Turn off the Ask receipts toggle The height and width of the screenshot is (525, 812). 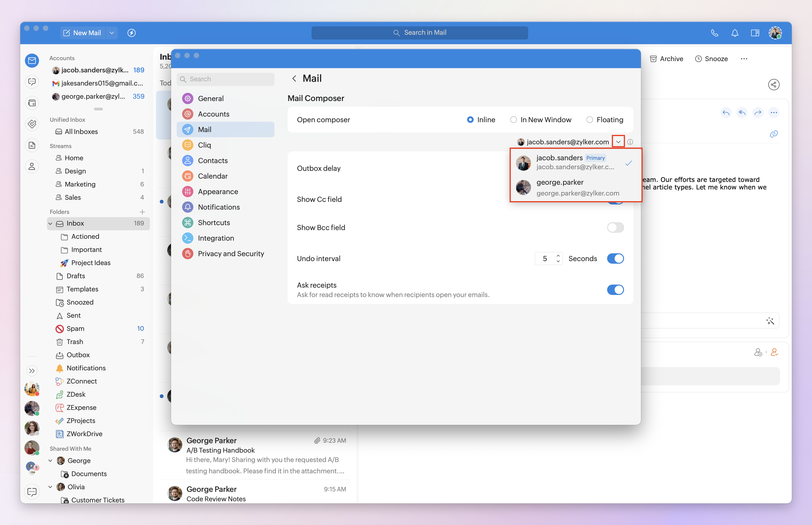tap(615, 290)
